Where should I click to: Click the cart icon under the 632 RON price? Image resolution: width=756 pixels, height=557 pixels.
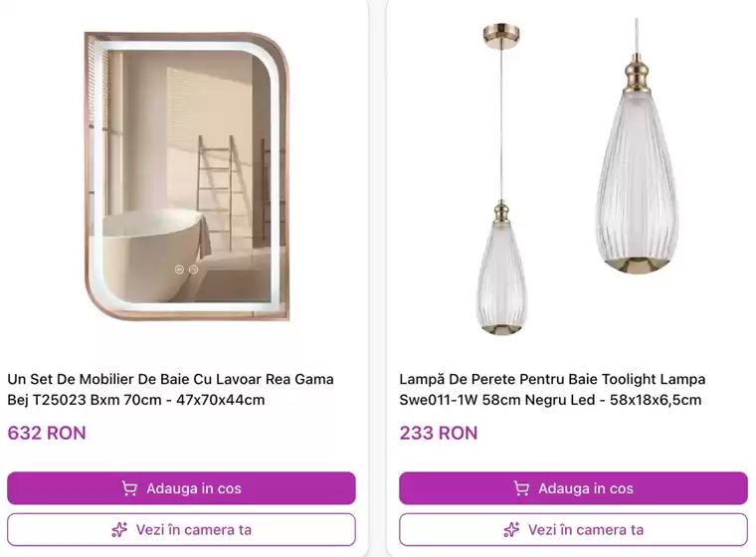click(x=129, y=488)
